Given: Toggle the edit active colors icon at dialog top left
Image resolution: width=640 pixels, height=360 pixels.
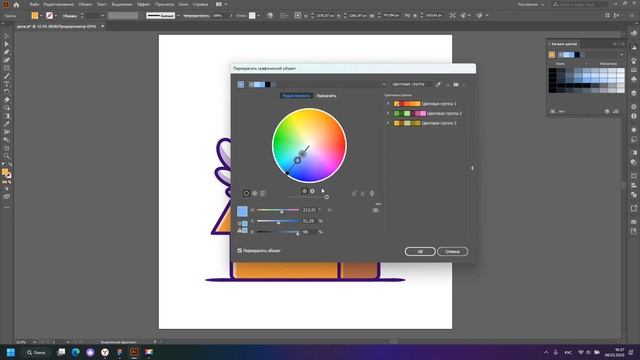Looking at the screenshot, I should point(241,84).
